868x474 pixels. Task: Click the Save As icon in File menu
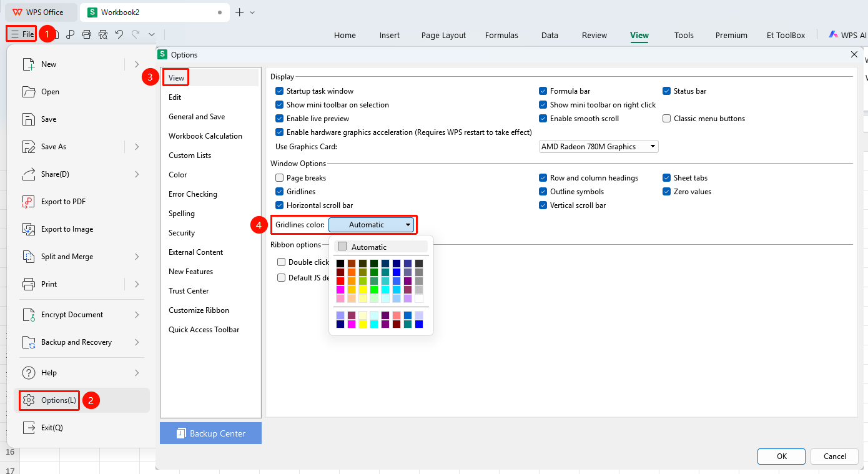[x=29, y=147]
